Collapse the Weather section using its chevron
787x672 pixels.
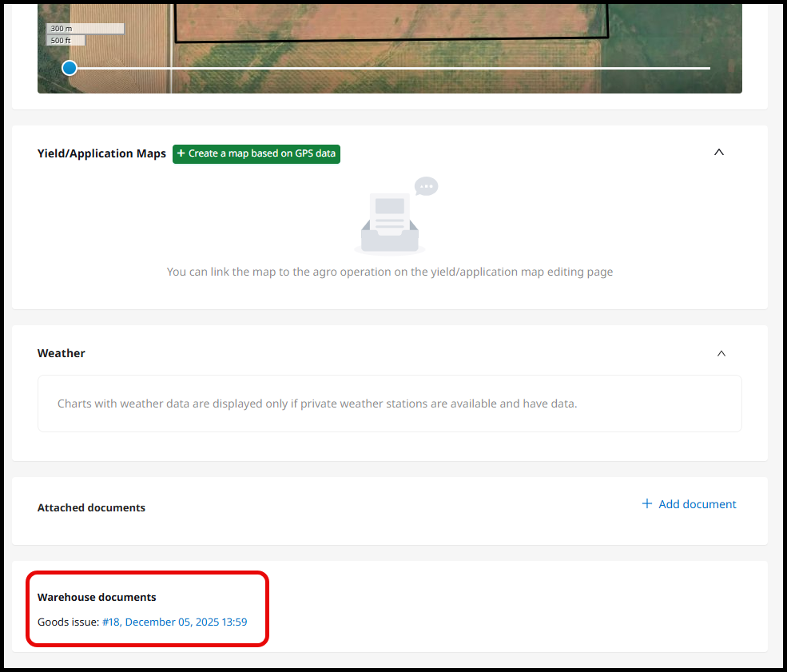(721, 353)
